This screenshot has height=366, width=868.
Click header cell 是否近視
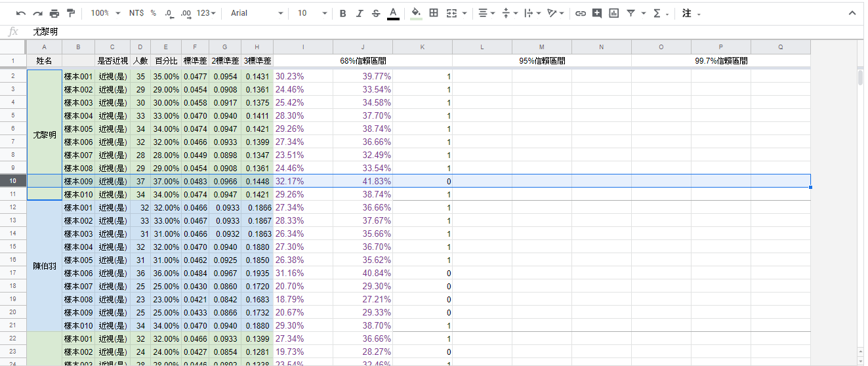coord(113,60)
